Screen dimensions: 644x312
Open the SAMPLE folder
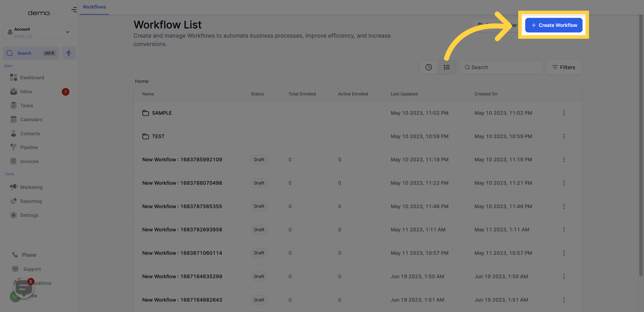click(162, 113)
